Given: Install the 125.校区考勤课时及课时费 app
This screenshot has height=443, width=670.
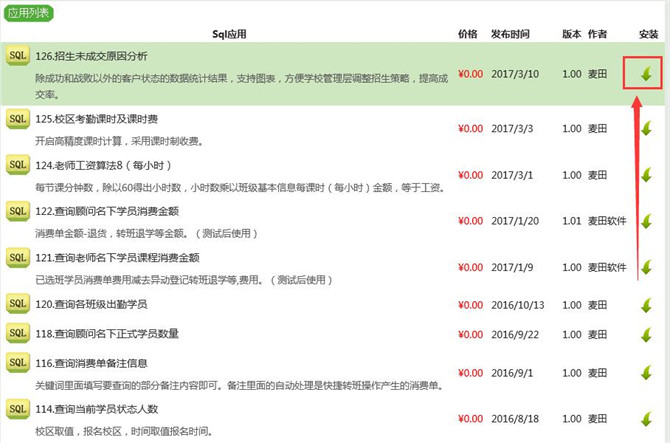Looking at the screenshot, I should 646,128.
